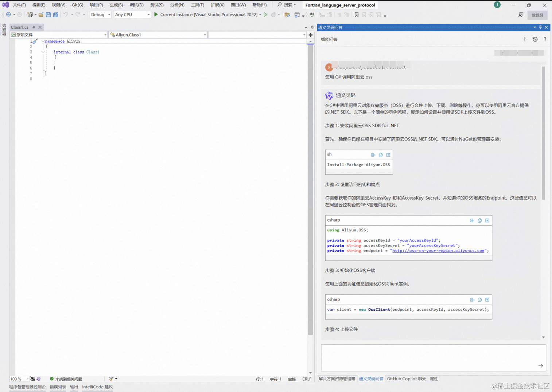The image size is (552, 392).
Task: Open the 杂项文件 project dropdown
Action: tap(59, 35)
